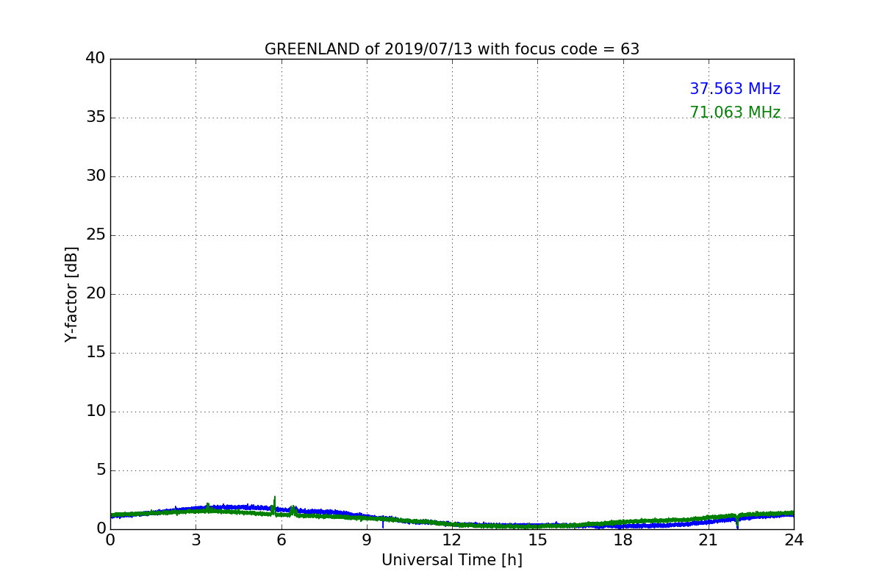
Task: Click the x-axis tick label 18
Action: point(623,540)
